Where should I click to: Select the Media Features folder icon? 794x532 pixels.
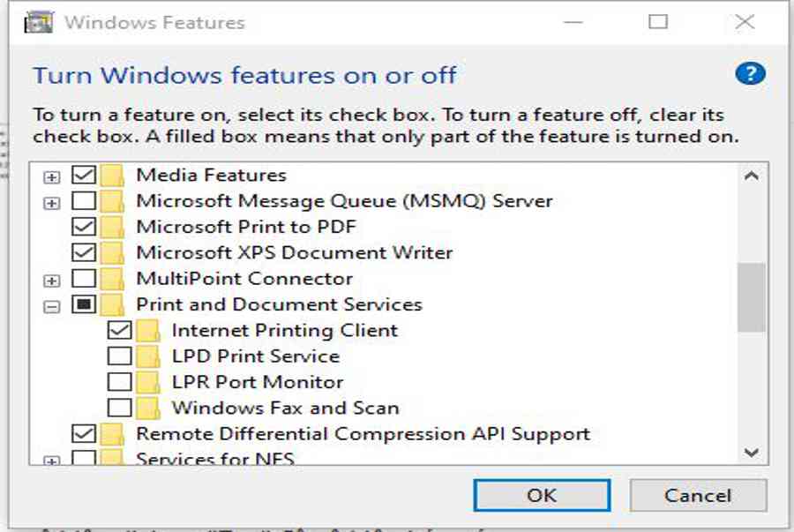click(x=112, y=176)
